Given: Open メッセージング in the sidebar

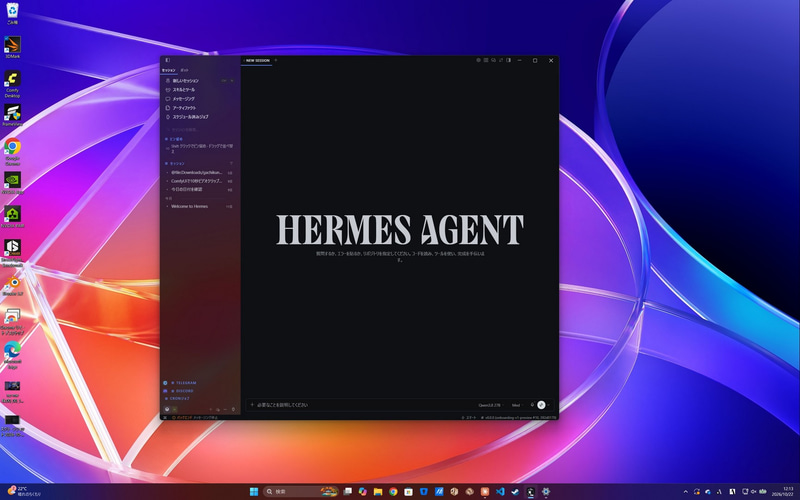Looking at the screenshot, I should click(x=199, y=98).
